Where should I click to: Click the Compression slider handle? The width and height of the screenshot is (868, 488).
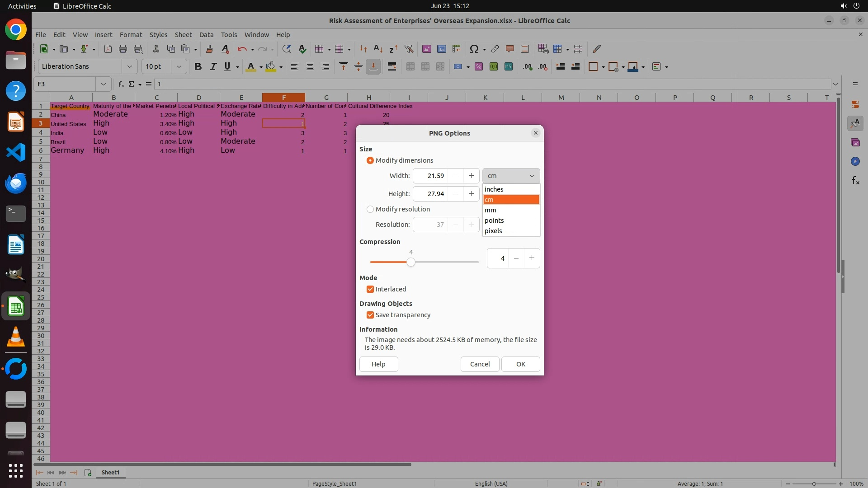(x=410, y=262)
